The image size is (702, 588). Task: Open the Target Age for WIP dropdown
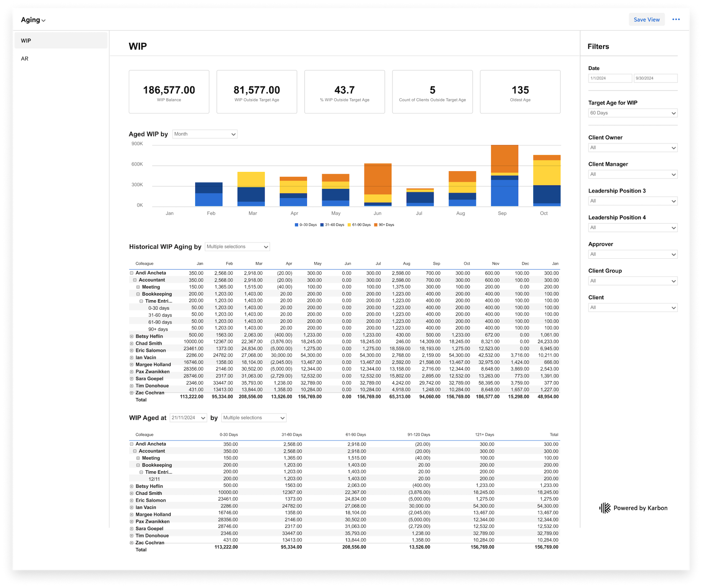[633, 113]
